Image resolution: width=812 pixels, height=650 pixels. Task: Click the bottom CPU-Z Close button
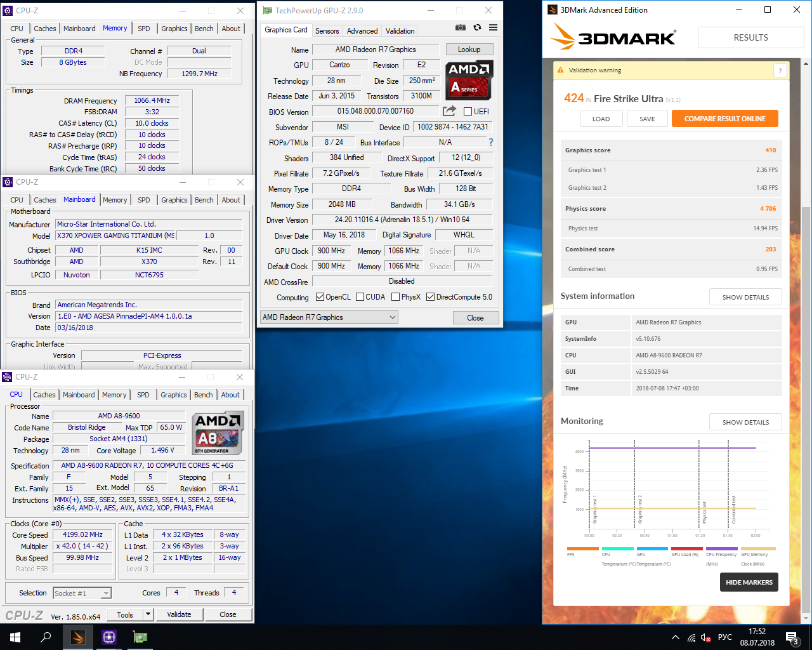pyautogui.click(x=228, y=614)
